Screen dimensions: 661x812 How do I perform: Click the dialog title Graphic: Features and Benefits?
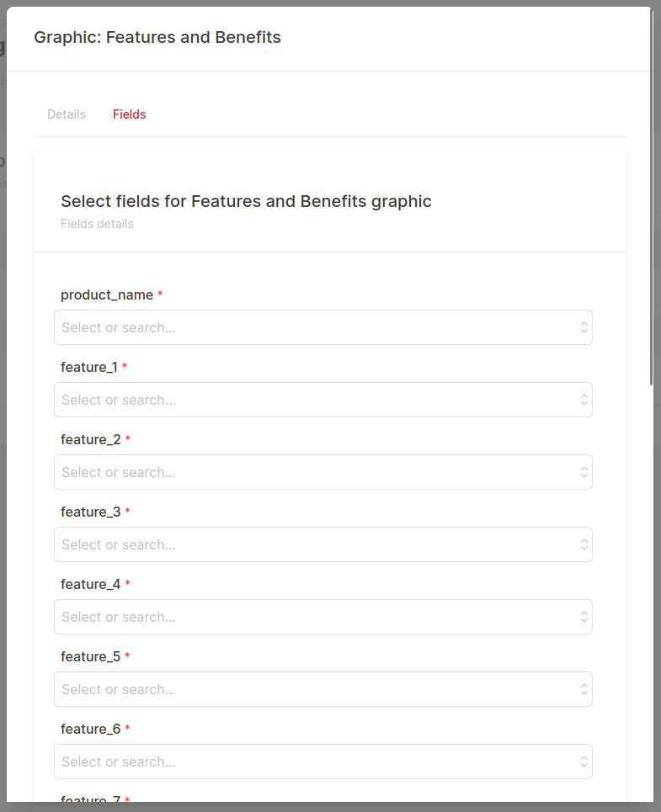tap(157, 37)
